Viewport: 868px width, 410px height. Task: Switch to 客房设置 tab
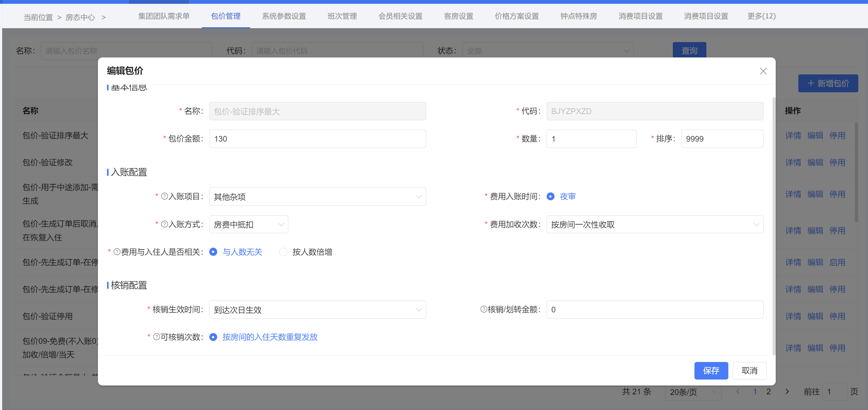pos(458,16)
